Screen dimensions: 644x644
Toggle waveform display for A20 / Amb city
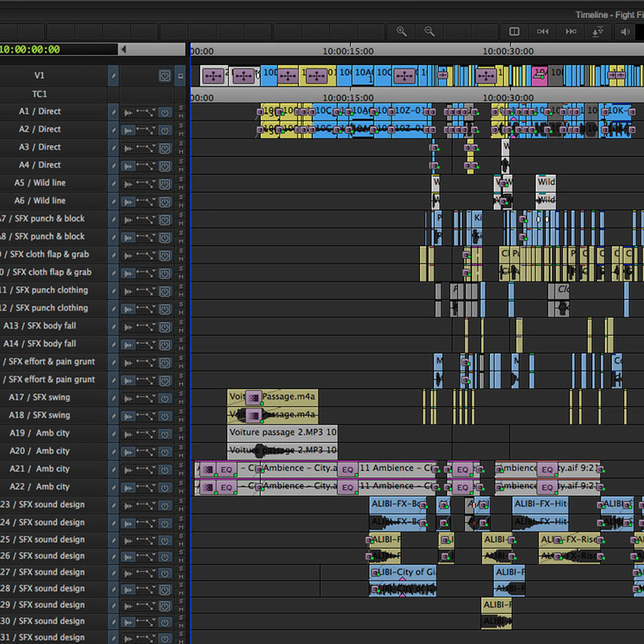[x=128, y=452]
